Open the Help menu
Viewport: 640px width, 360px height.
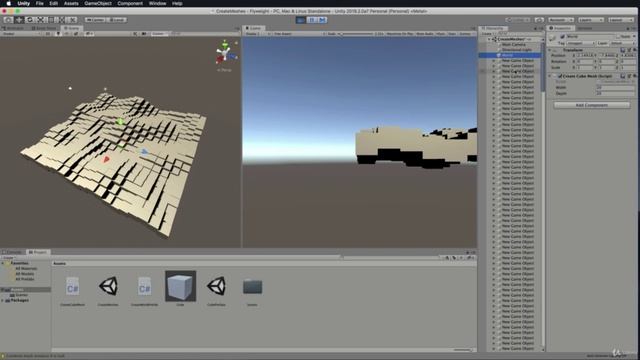177,3
